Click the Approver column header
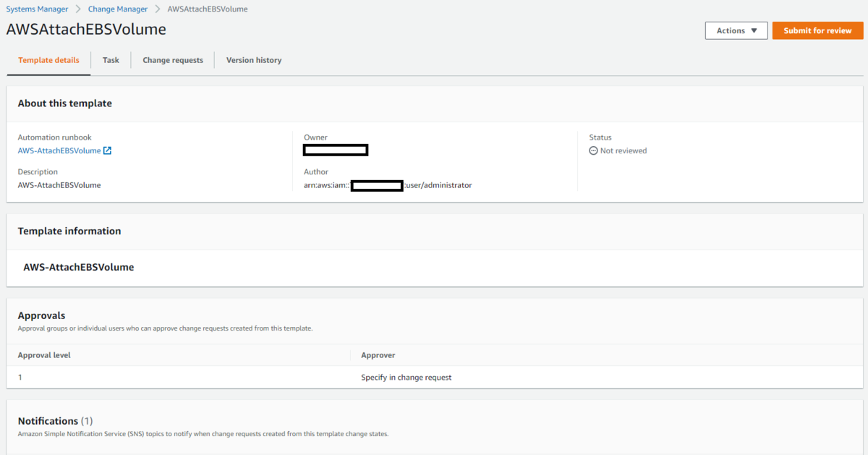868x455 pixels. pos(378,355)
